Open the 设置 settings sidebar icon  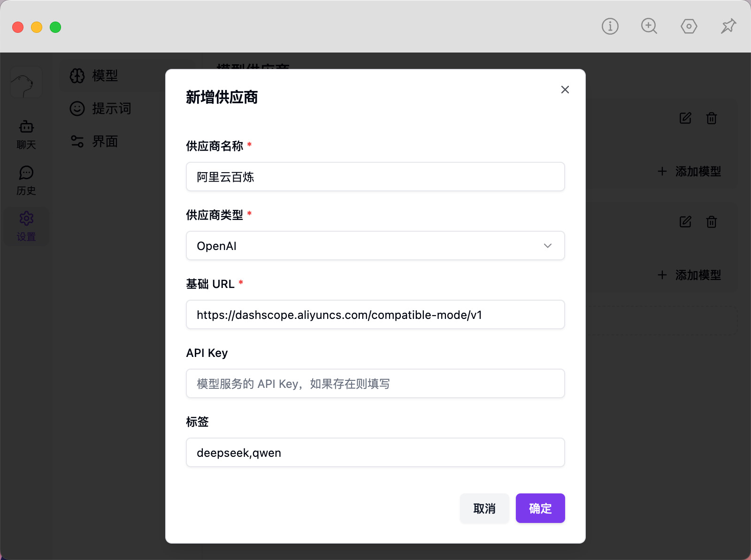(x=26, y=227)
